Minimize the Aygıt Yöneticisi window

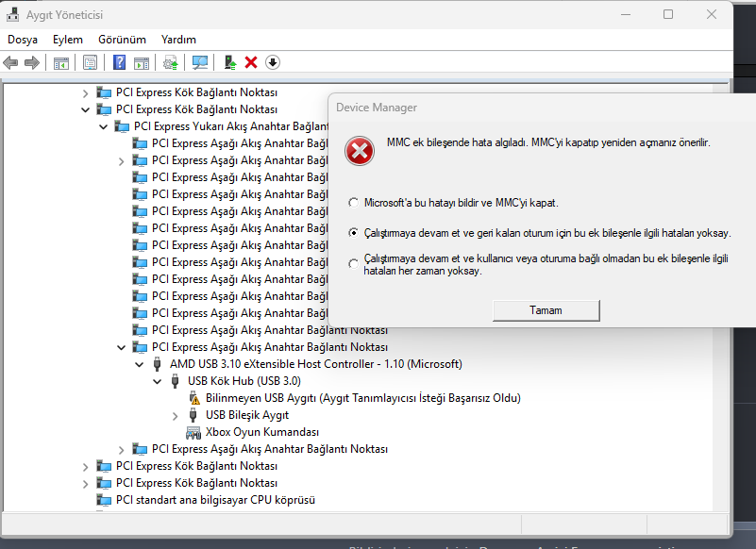click(626, 14)
